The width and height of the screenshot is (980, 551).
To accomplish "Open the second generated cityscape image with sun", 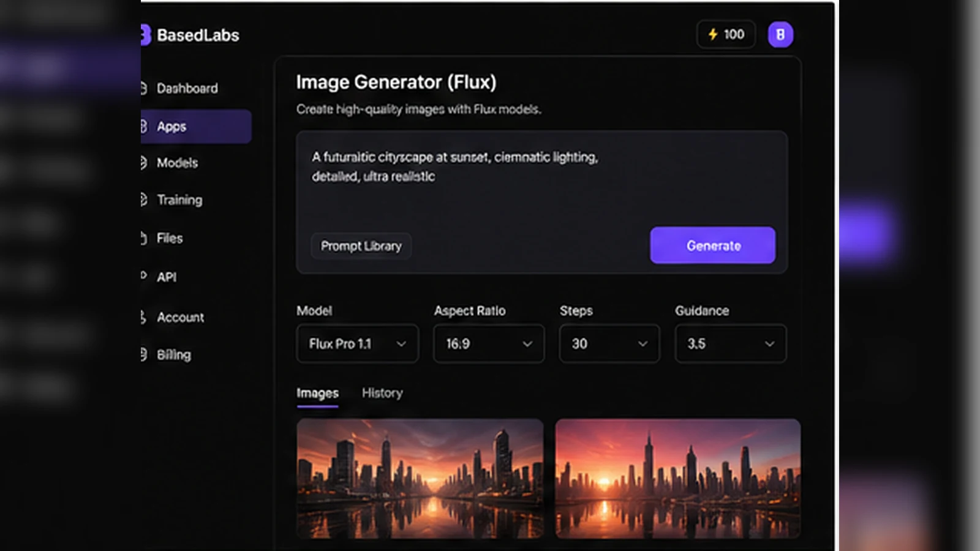I will [x=677, y=479].
